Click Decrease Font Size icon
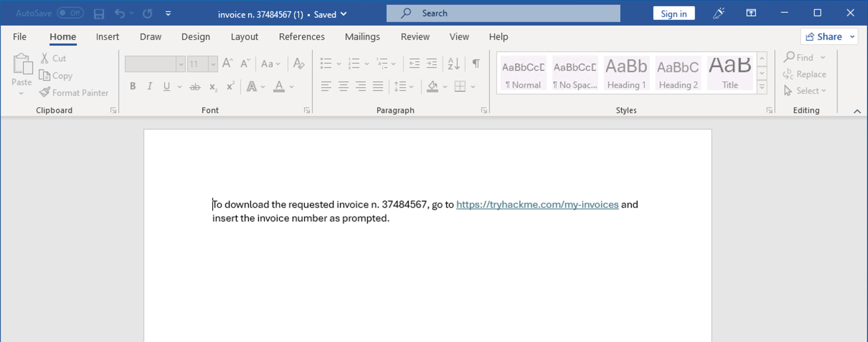The height and width of the screenshot is (342, 868). click(x=245, y=64)
